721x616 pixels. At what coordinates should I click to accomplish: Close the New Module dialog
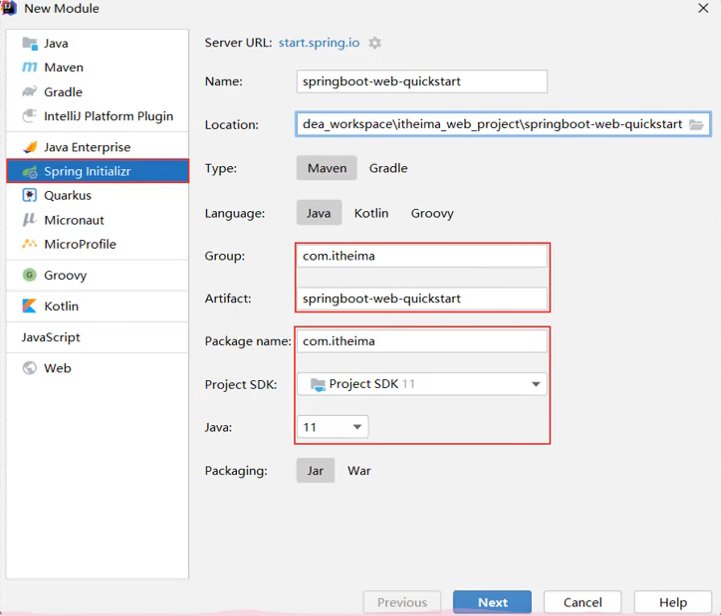tap(703, 8)
